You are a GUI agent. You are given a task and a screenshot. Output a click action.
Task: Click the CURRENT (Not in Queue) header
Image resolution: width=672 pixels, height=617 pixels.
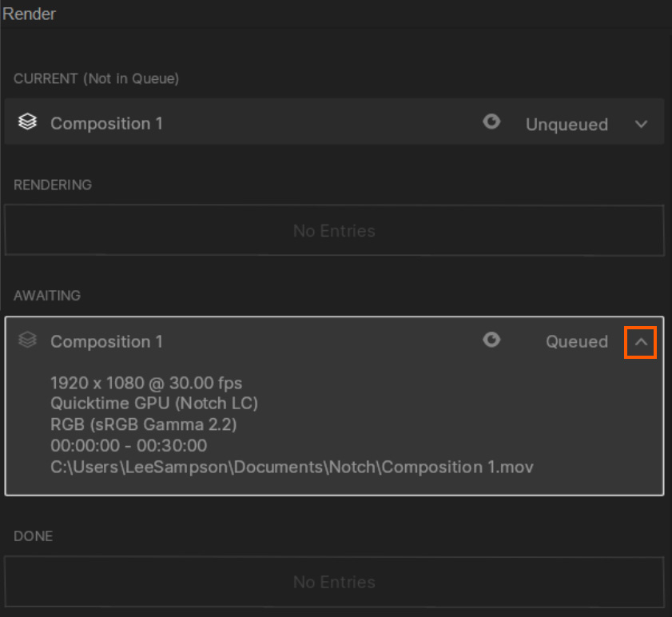(x=96, y=79)
